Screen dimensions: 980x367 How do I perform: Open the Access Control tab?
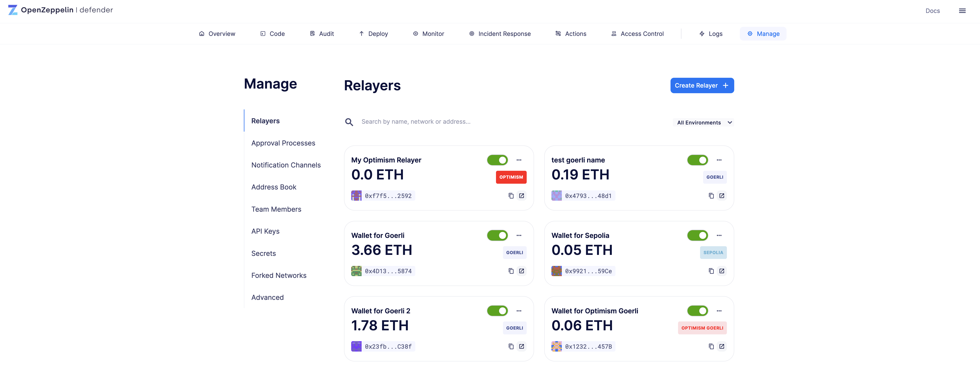tap(637, 34)
